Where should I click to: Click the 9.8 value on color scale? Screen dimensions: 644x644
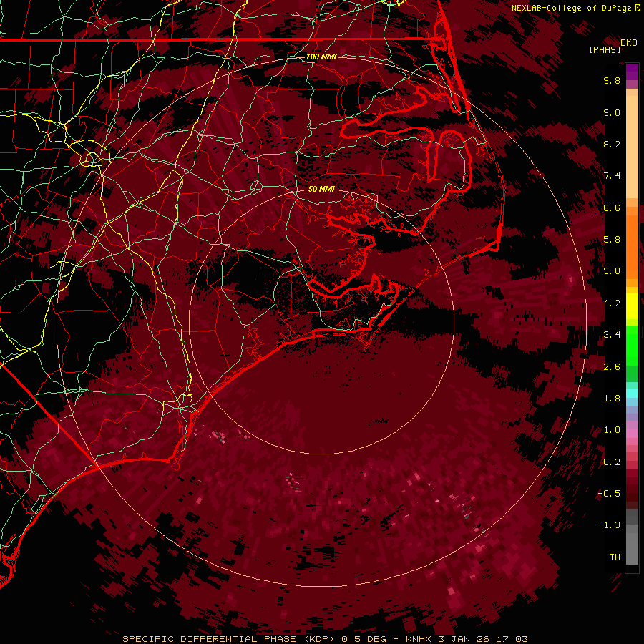point(612,80)
